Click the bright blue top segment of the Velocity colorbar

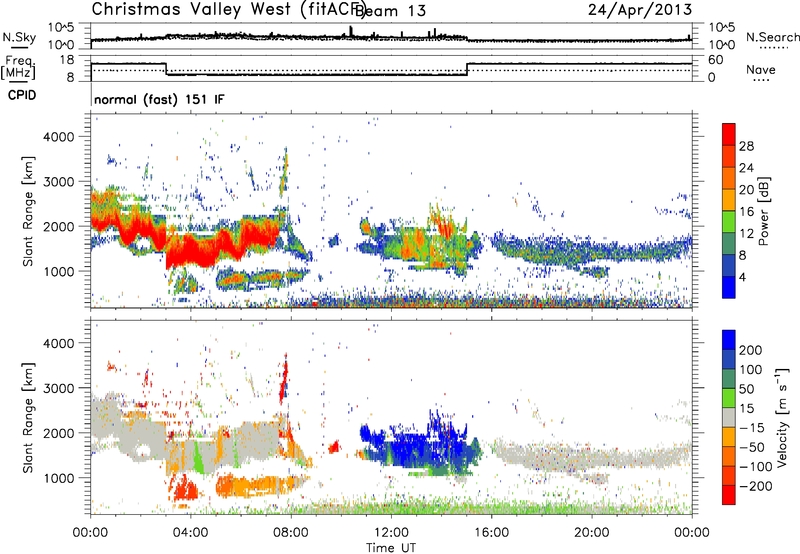coord(729,340)
